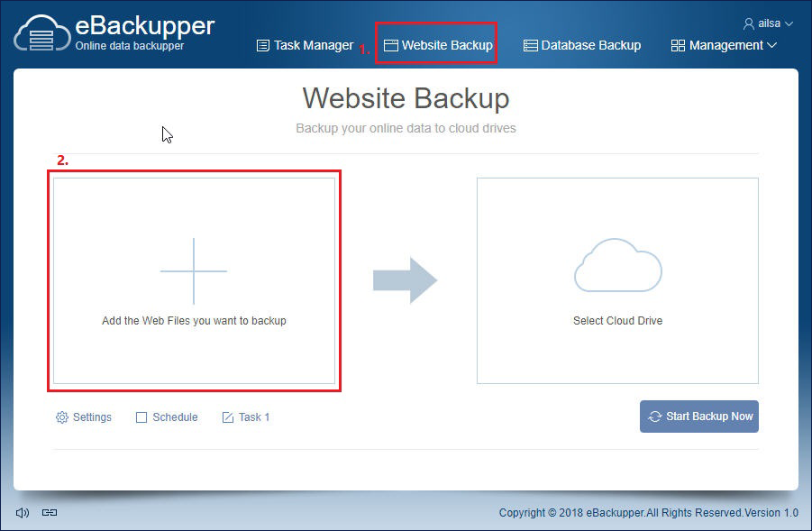Click the eBackupper cloud logo icon
Screen dimensions: 812x531
pos(42,33)
